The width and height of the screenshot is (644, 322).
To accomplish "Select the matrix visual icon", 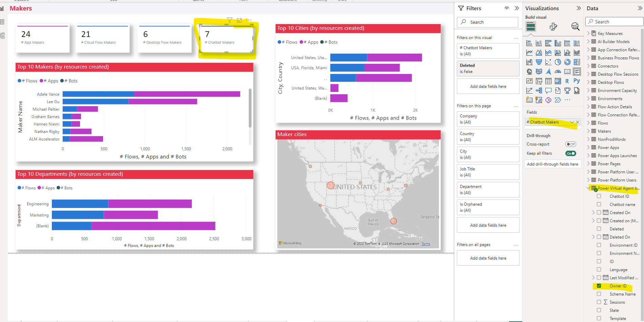I will coord(558,81).
